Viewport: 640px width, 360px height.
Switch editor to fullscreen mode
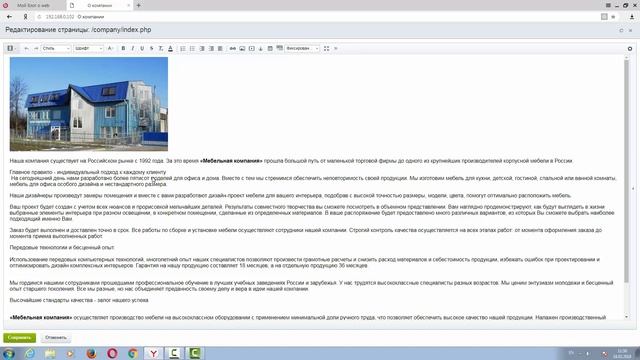(327, 49)
